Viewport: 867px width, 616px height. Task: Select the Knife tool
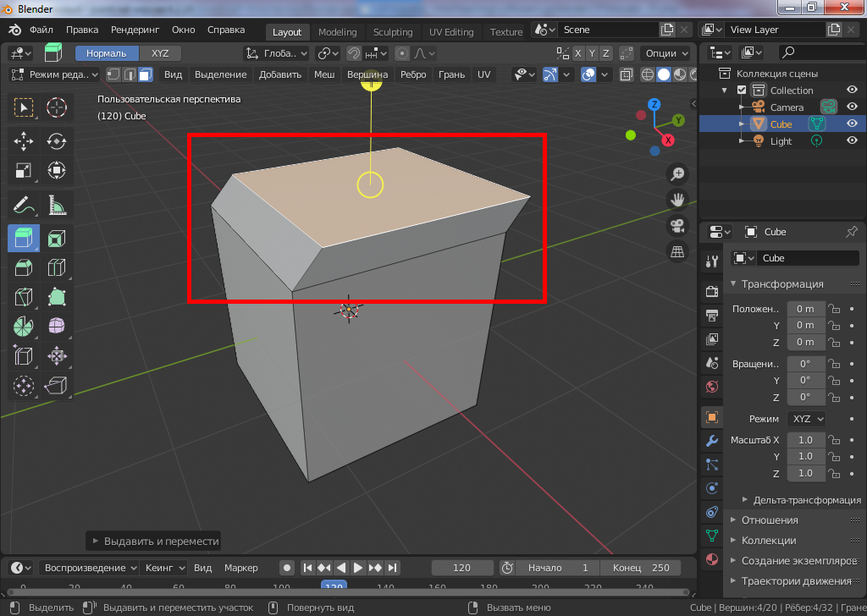pos(24,298)
